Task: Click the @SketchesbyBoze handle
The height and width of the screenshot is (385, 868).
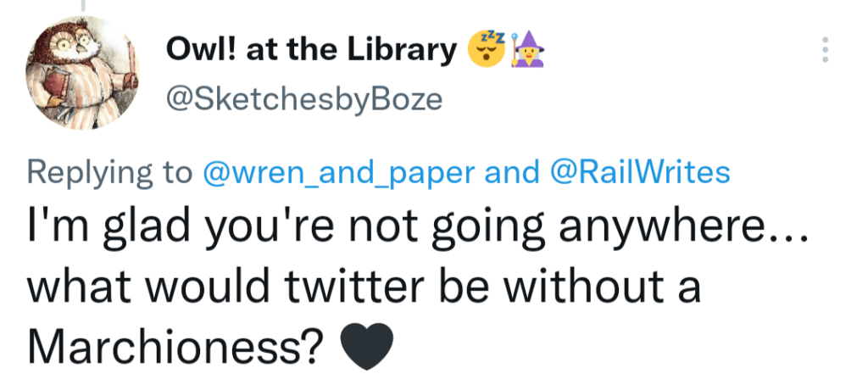Action: 304,99
